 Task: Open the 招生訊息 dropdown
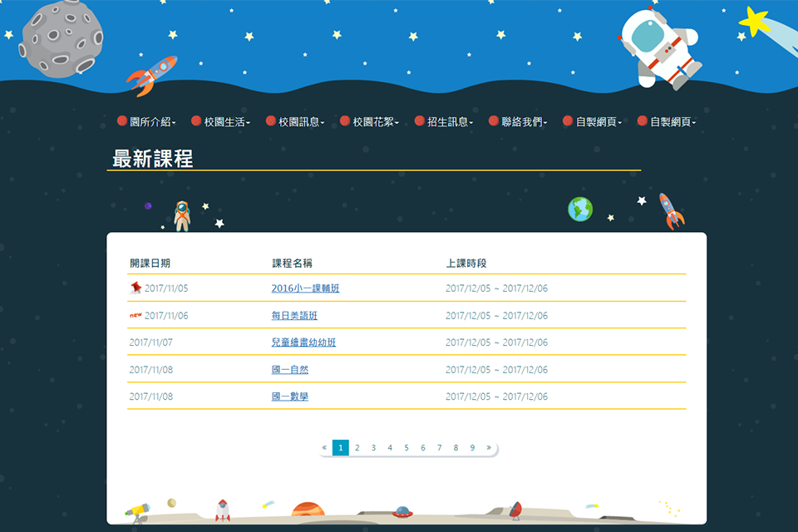pyautogui.click(x=444, y=121)
